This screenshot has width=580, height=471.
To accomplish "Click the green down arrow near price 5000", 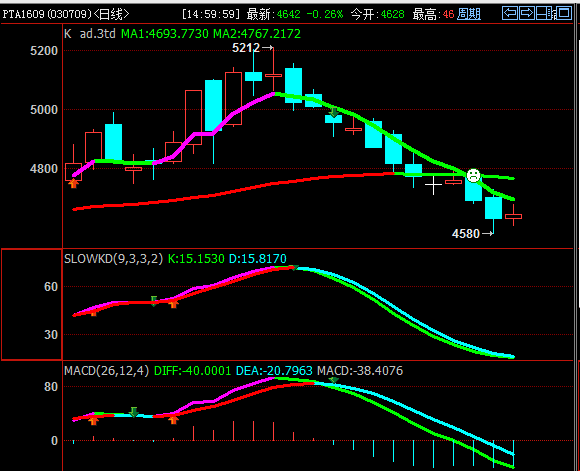I will [334, 112].
